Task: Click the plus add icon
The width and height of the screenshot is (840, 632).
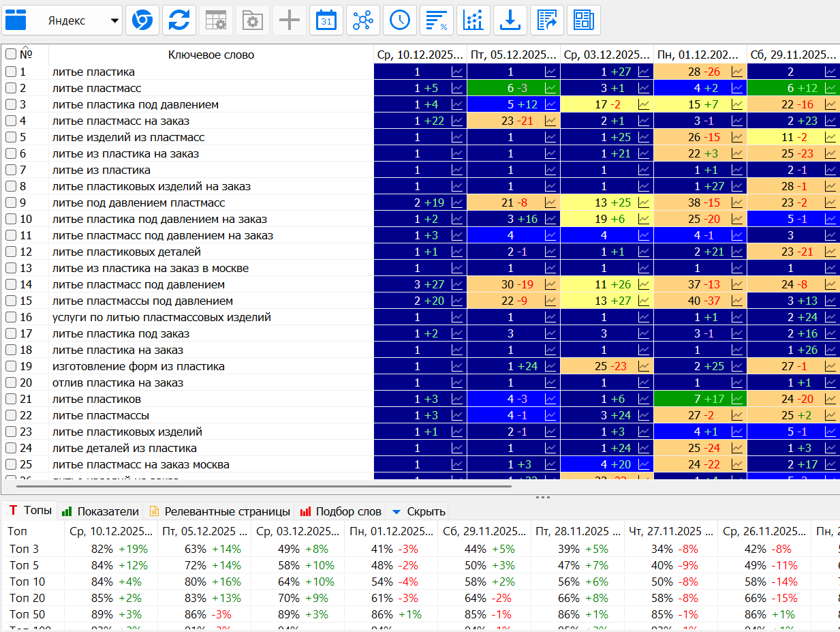Action: [290, 20]
